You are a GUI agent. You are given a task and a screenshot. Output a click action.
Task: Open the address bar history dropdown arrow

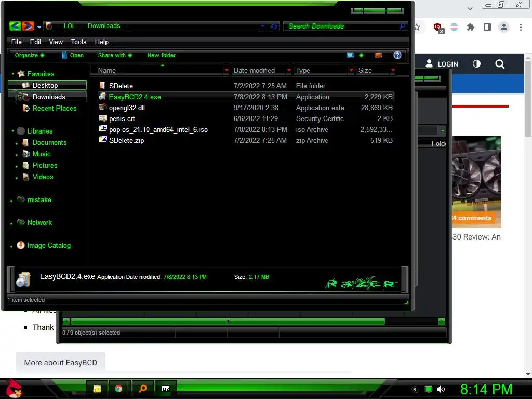click(262, 26)
